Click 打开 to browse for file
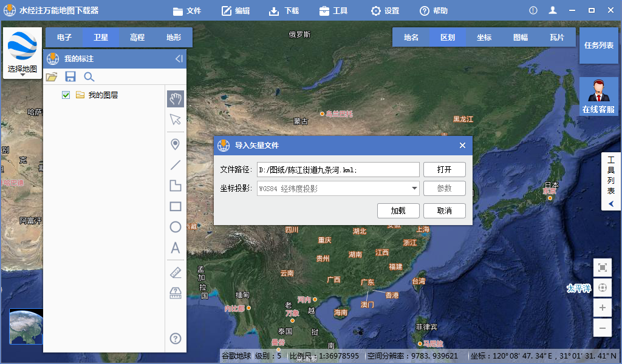Viewport: 622px width, 364px height. 444,169
